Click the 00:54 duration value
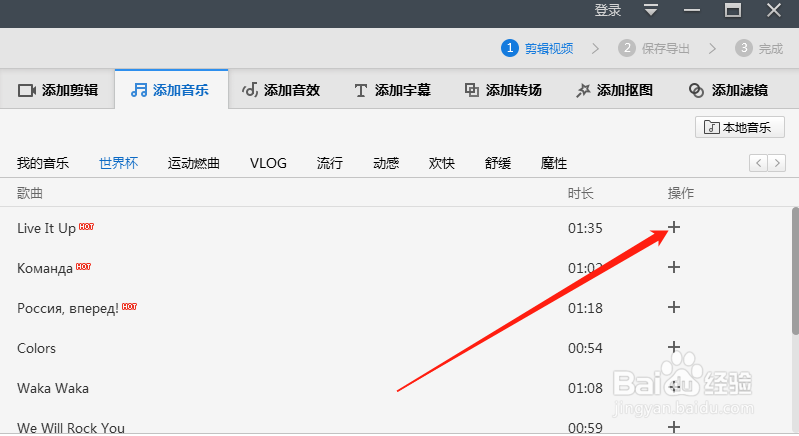799x436 pixels. pos(585,348)
